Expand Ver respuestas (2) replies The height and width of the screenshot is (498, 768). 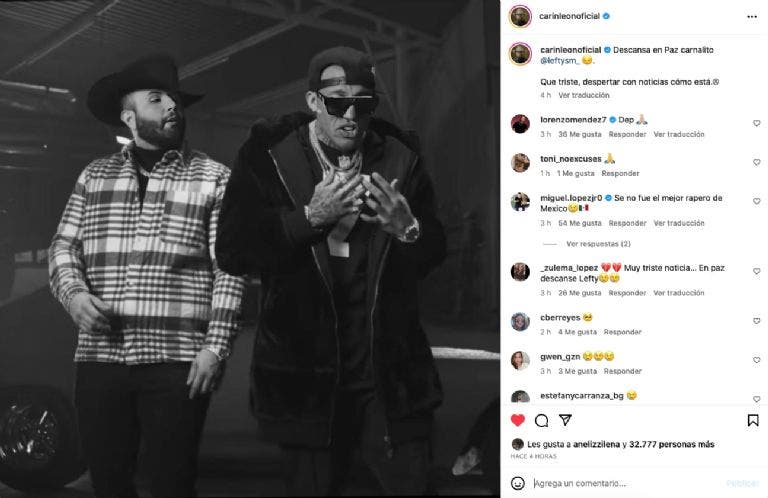pos(598,244)
